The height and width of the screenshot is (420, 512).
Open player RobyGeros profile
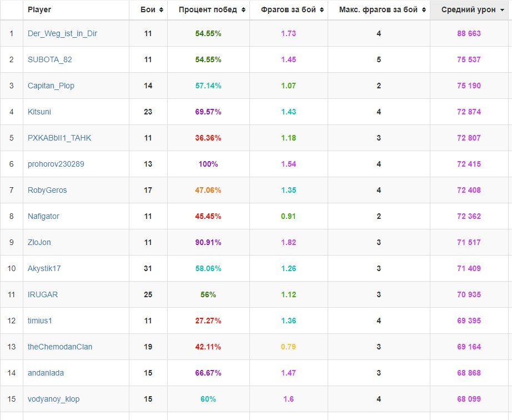[47, 191]
